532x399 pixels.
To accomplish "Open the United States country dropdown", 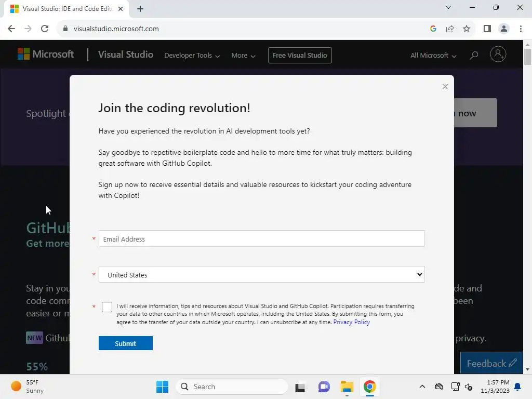I will click(x=262, y=274).
